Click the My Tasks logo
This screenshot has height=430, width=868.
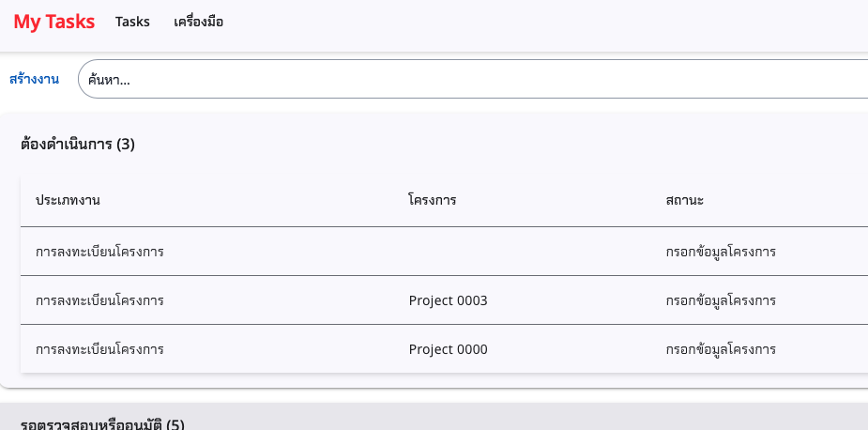click(54, 22)
